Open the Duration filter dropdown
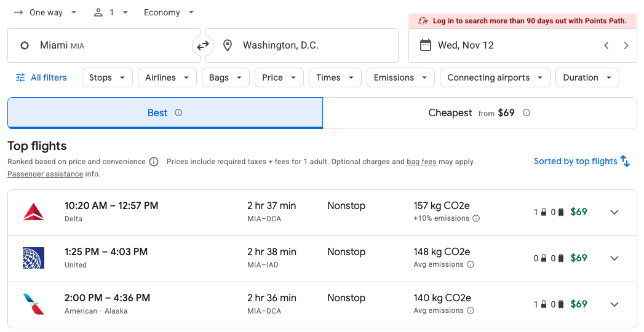 (x=587, y=77)
